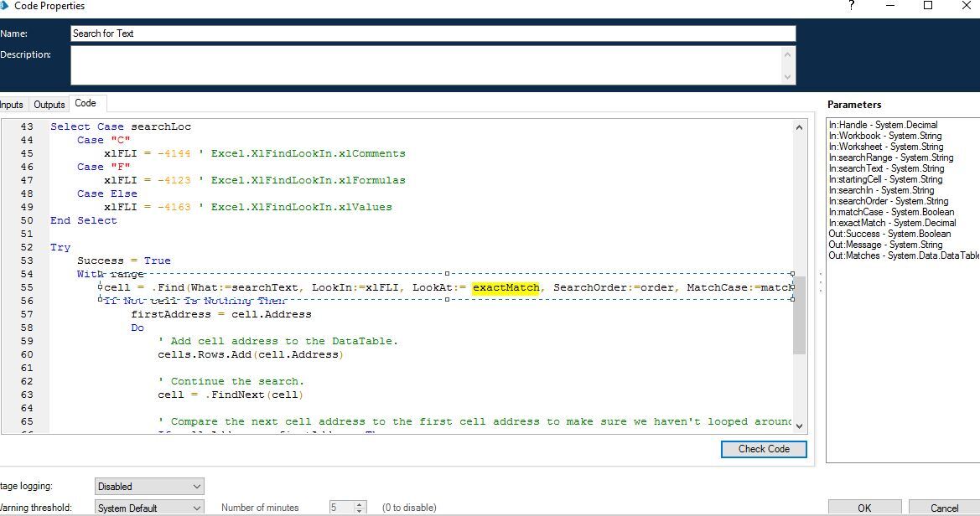
Task: Select the Code tab
Action: tap(86, 103)
